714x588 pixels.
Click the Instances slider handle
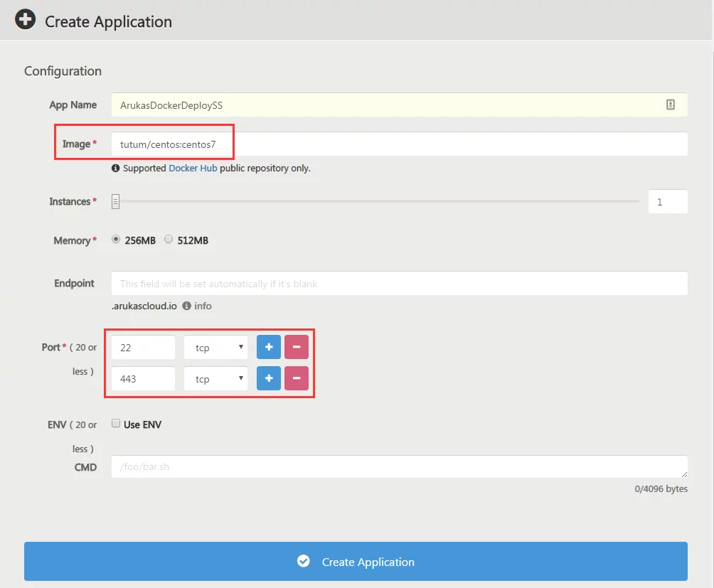tap(115, 202)
